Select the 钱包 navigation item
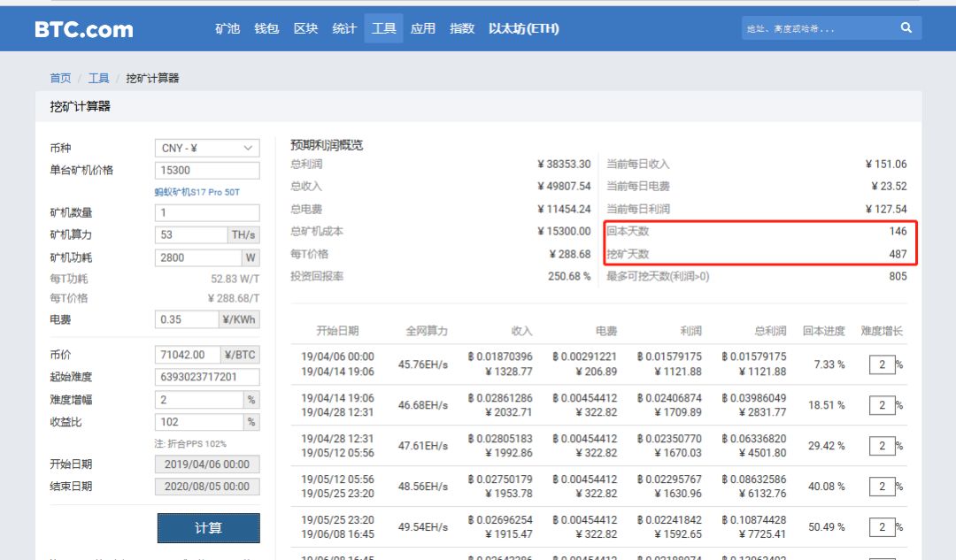 point(266,28)
